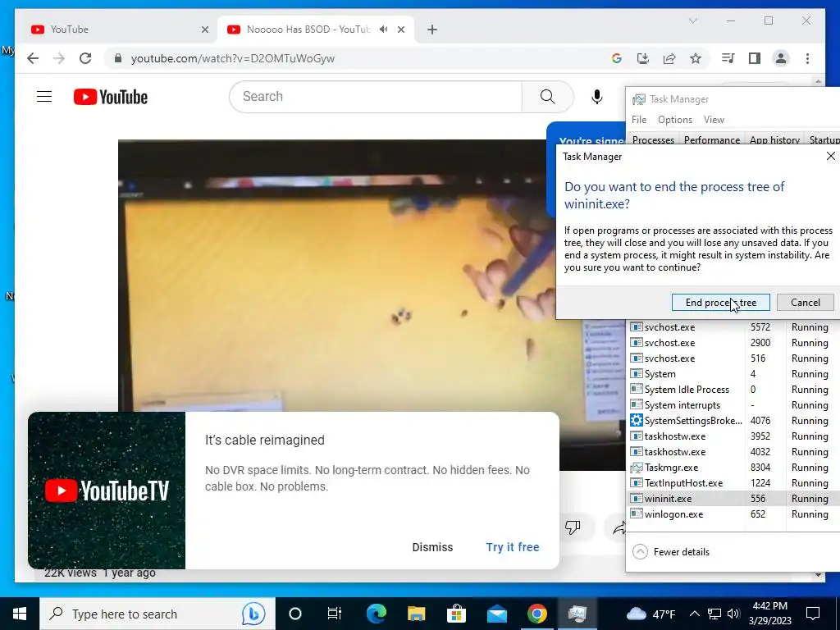Open the clock showing 4:42 PM
Screen dimensions: 840x630
(769, 614)
